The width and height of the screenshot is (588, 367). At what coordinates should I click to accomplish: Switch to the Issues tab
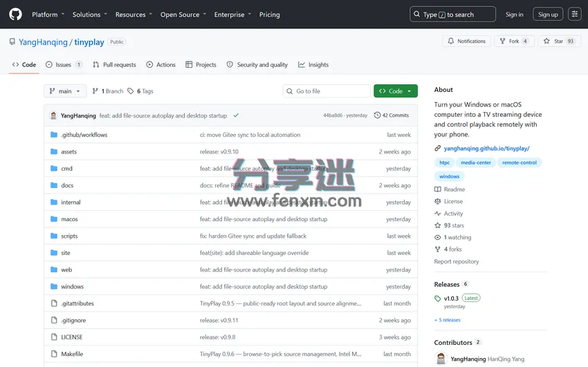point(64,64)
